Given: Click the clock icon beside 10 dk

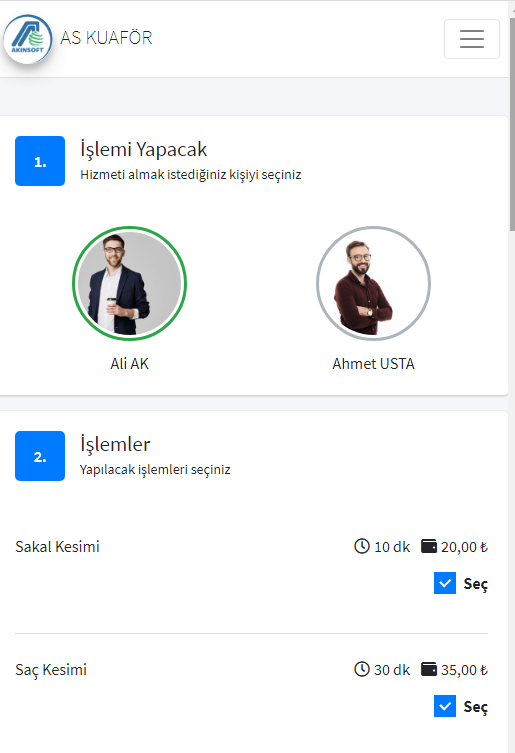Looking at the screenshot, I should point(362,546).
